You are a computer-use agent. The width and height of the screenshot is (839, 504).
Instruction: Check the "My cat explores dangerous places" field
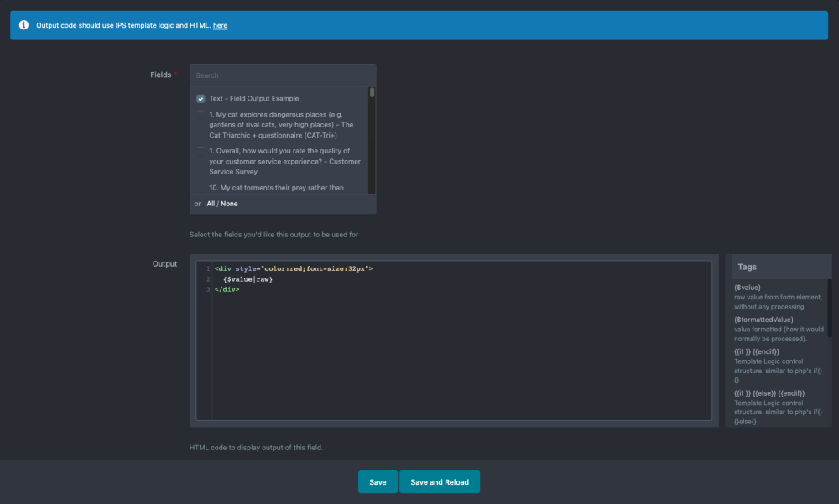[201, 114]
